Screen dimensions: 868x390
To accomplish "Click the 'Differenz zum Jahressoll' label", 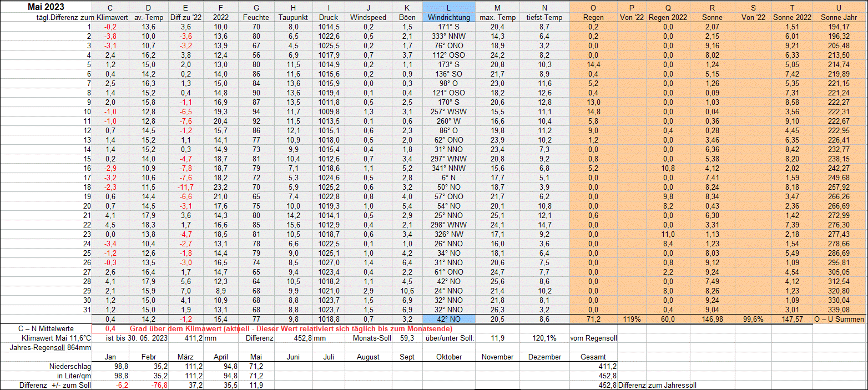I will tap(657, 385).
